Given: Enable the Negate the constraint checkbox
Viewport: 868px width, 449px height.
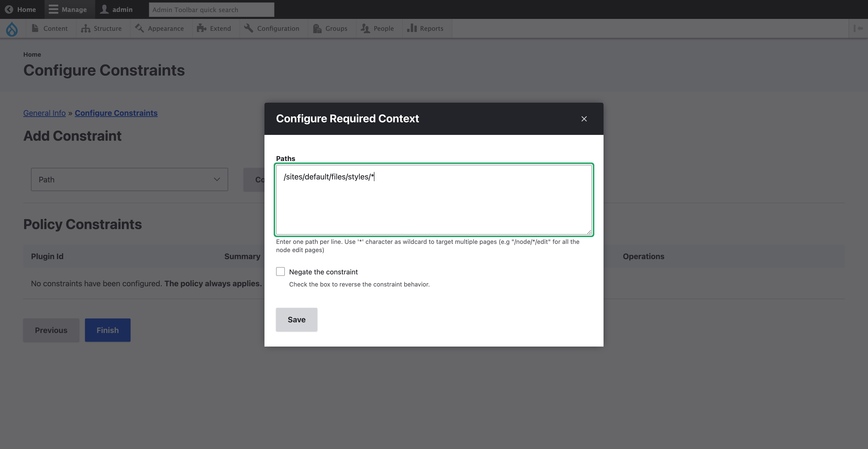Looking at the screenshot, I should (280, 271).
